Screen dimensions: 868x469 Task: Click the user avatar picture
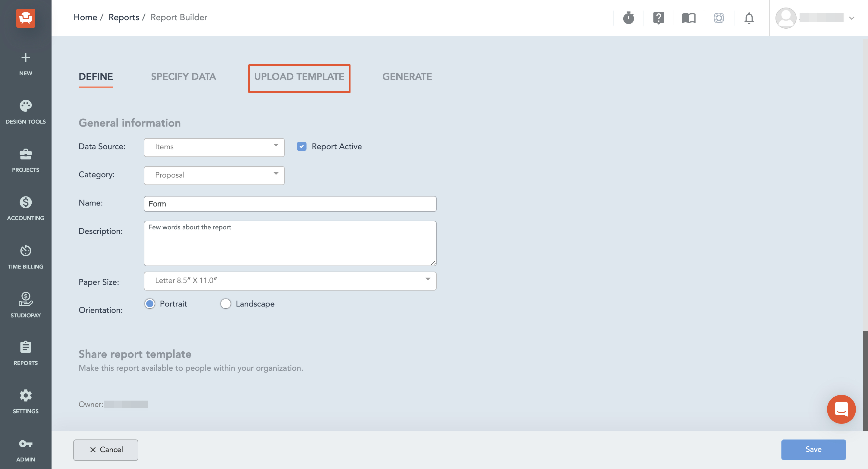click(786, 18)
